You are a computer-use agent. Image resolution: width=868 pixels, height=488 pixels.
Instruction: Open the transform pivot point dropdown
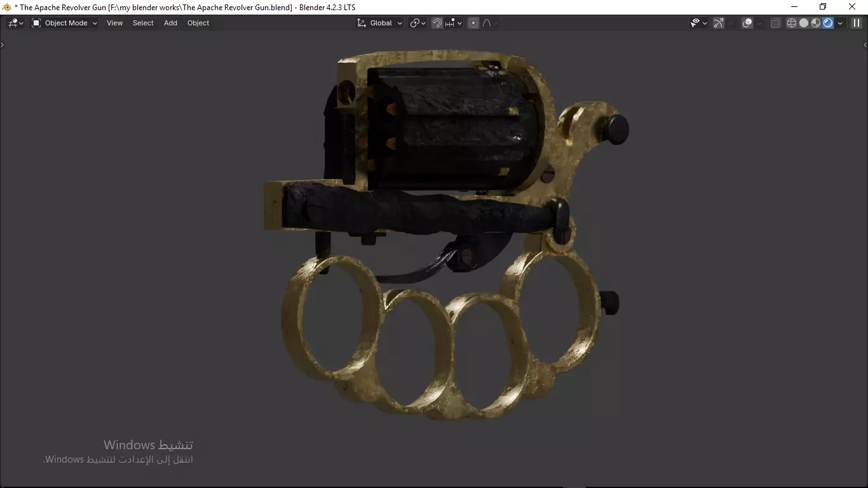(418, 23)
